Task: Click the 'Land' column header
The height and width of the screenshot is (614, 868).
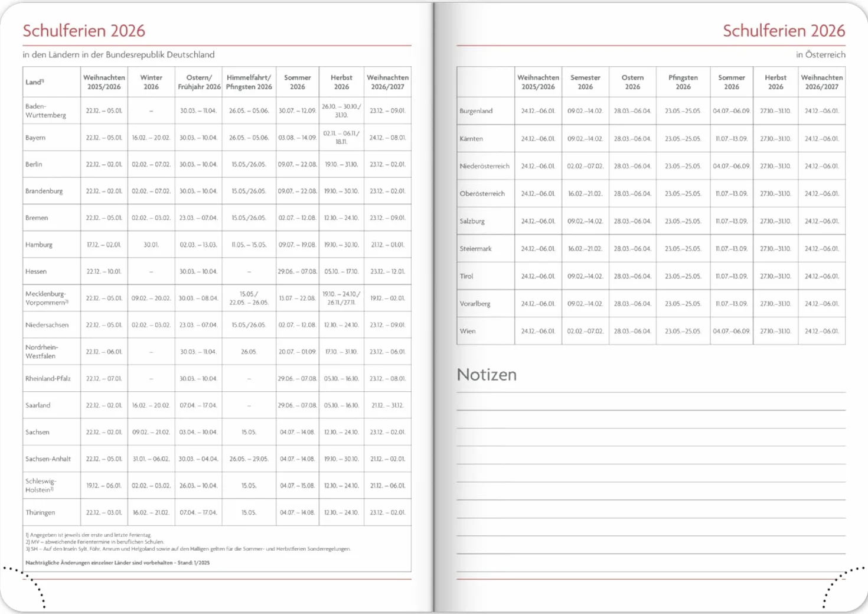Action: 34,82
